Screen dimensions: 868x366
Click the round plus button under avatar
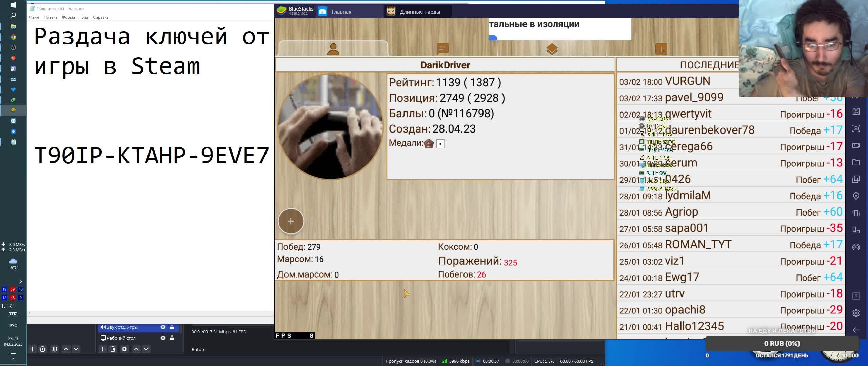coord(291,221)
